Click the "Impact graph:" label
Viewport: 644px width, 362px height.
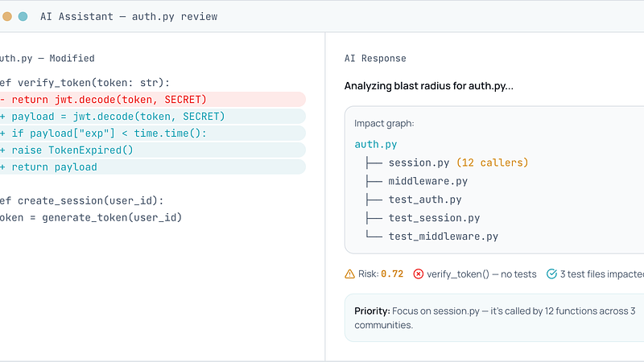(384, 124)
